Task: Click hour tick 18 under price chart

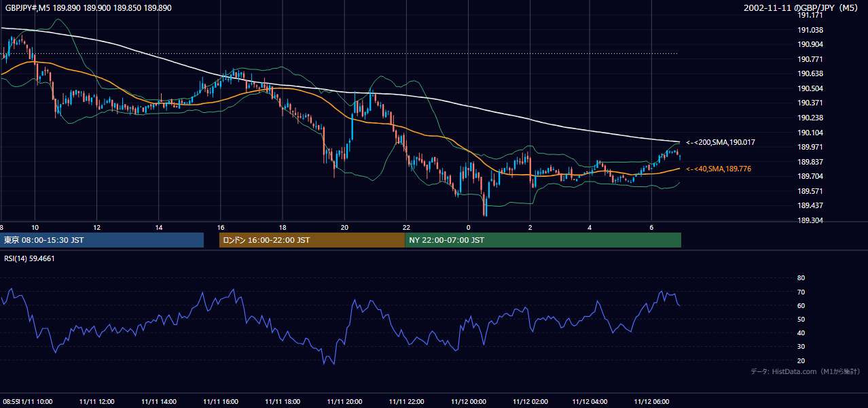Action: pos(283,227)
